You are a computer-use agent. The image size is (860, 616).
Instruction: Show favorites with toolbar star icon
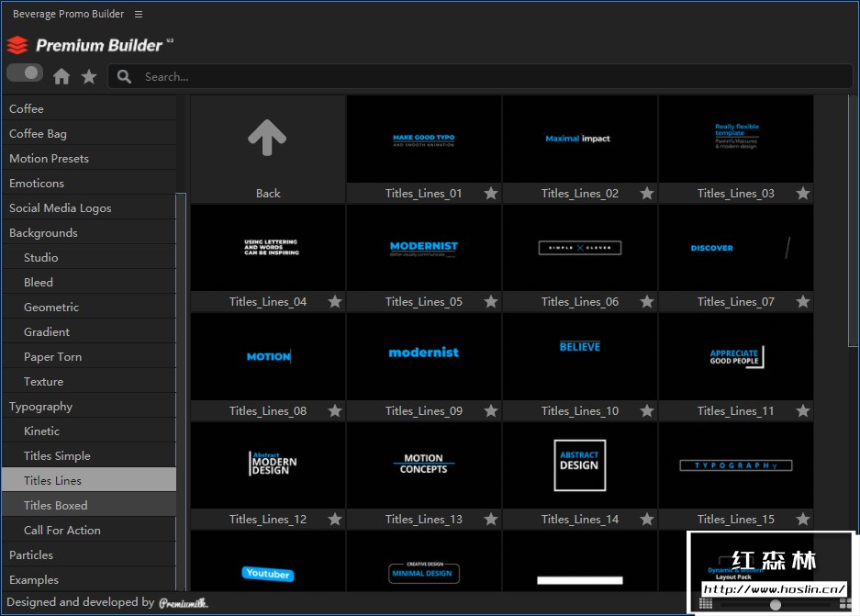coord(89,76)
